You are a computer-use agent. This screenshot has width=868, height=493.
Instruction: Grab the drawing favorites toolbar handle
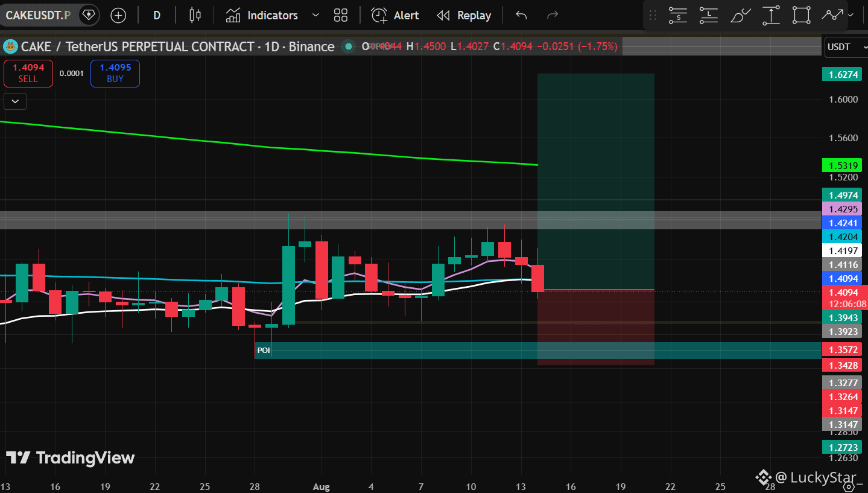653,15
